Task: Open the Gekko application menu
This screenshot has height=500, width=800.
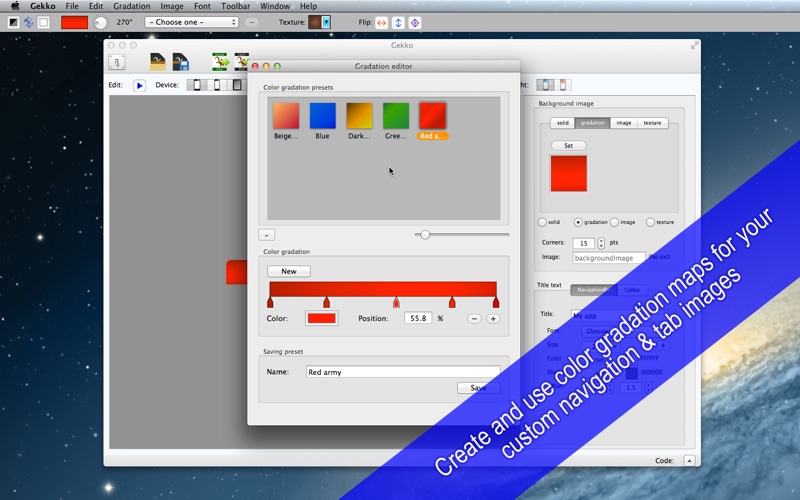Action: pyautogui.click(x=41, y=6)
